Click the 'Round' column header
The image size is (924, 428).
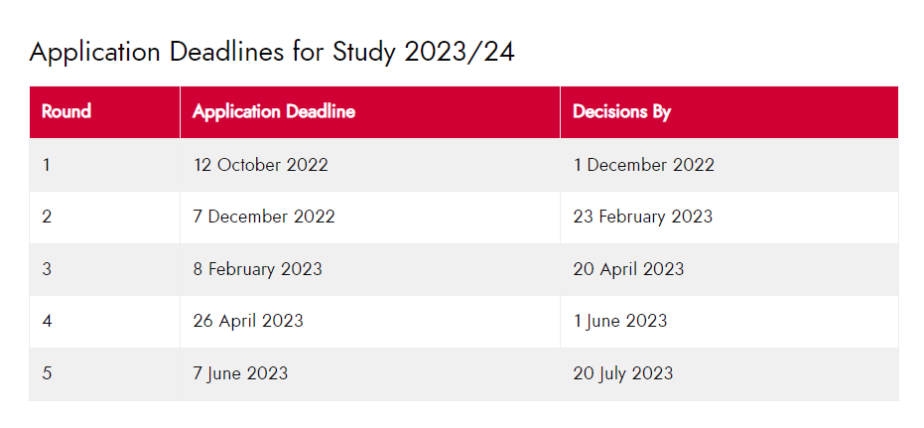click(66, 112)
